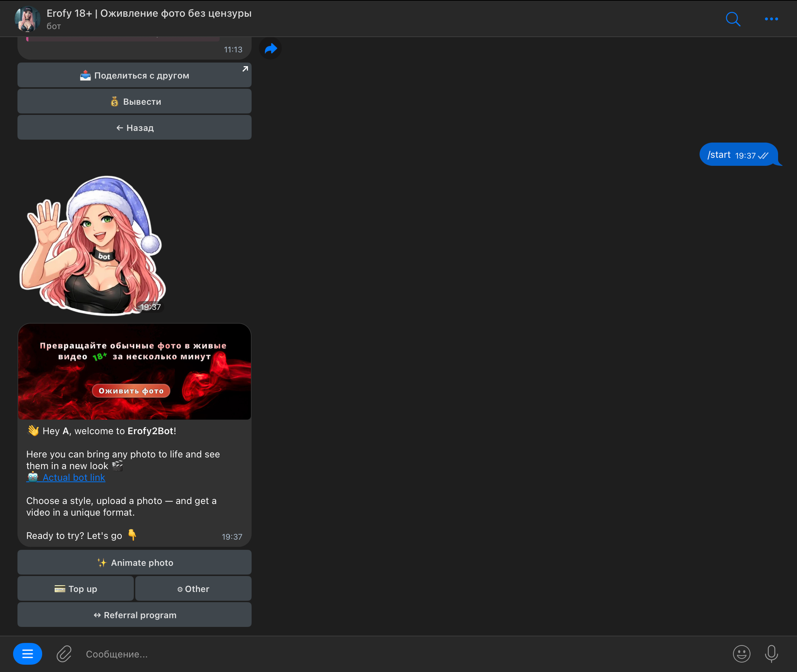797x672 pixels.
Task: Open the Referral program button
Action: (x=135, y=615)
